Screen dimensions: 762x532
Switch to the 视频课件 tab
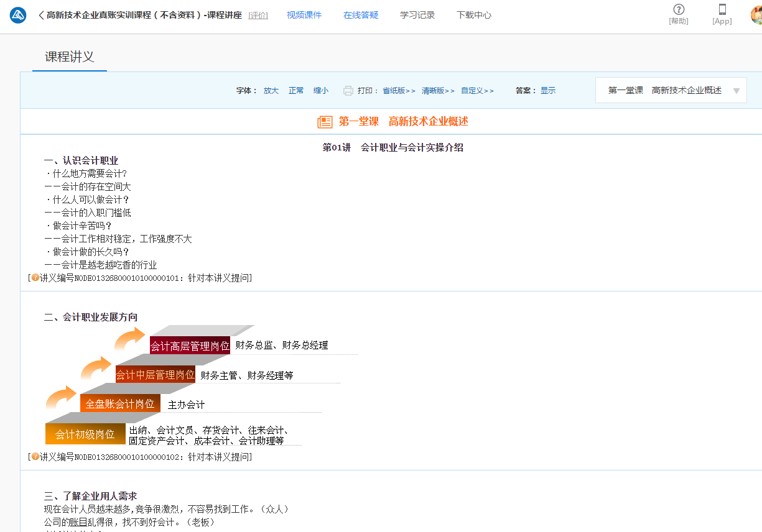coord(304,15)
